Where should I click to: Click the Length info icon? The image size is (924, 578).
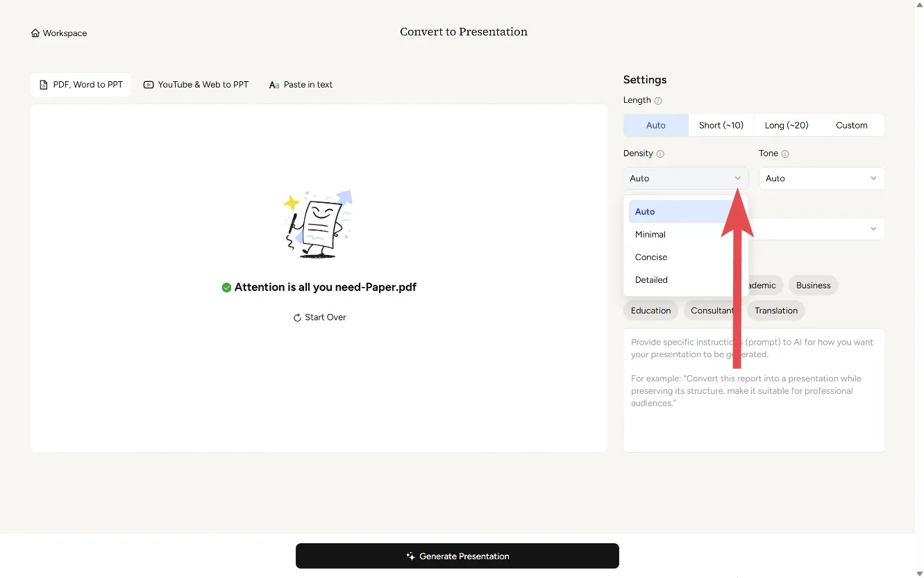pos(658,101)
